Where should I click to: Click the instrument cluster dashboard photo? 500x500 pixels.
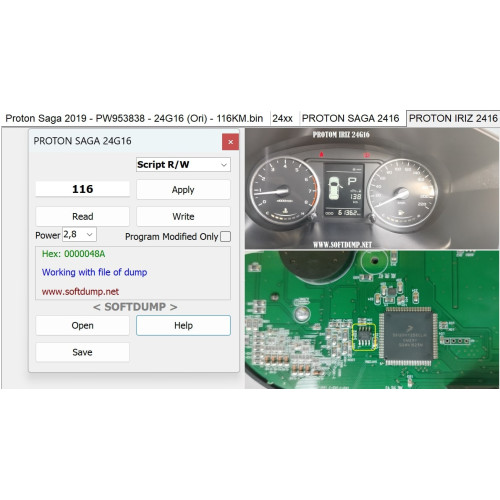[372, 189]
